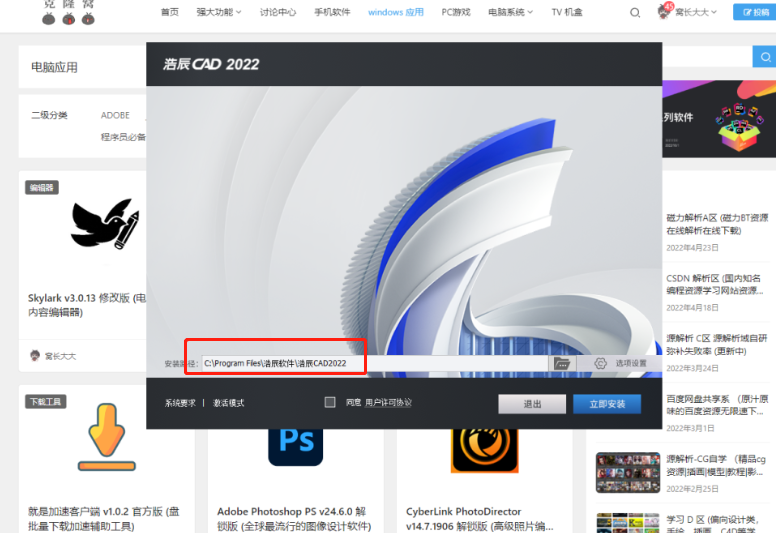Screen dimensions: 776x533
Task: Open the Skylark v3.0.13 修改版 title
Action: [x=87, y=305]
